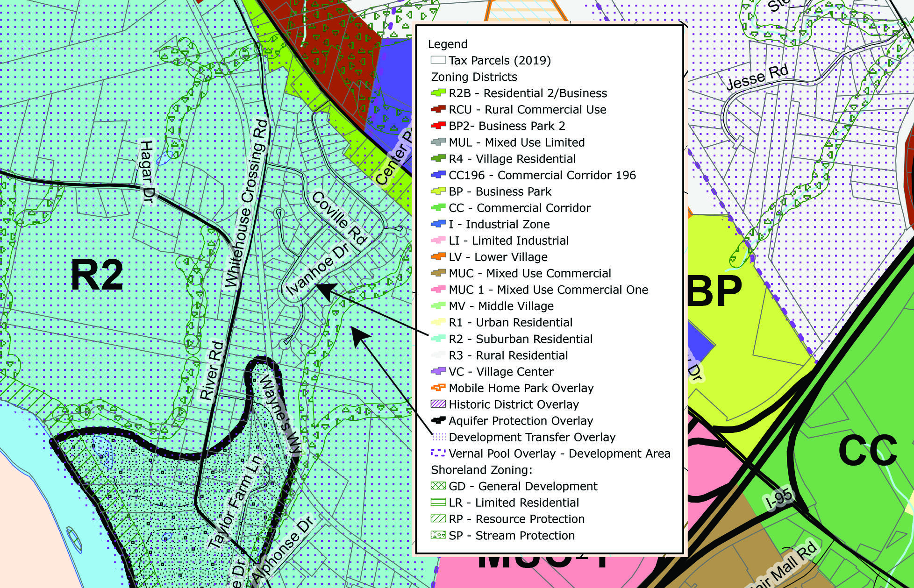
Task: Click the CC196 Commercial Corridor swatch icon
Action: [438, 175]
